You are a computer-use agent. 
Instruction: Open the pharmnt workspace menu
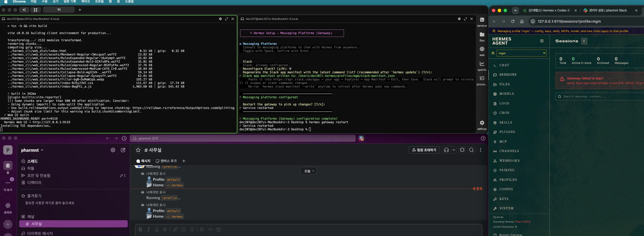[x=32, y=150]
